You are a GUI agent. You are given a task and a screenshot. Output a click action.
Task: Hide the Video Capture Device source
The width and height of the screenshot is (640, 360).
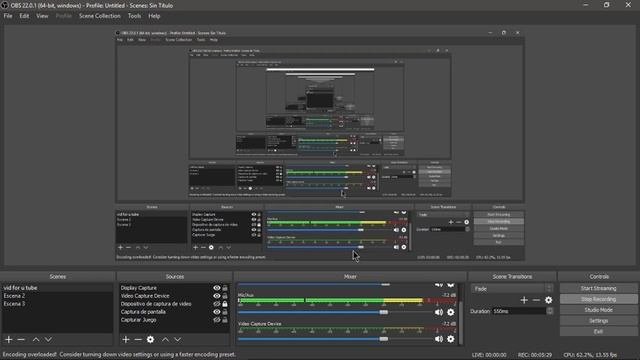pyautogui.click(x=216, y=296)
